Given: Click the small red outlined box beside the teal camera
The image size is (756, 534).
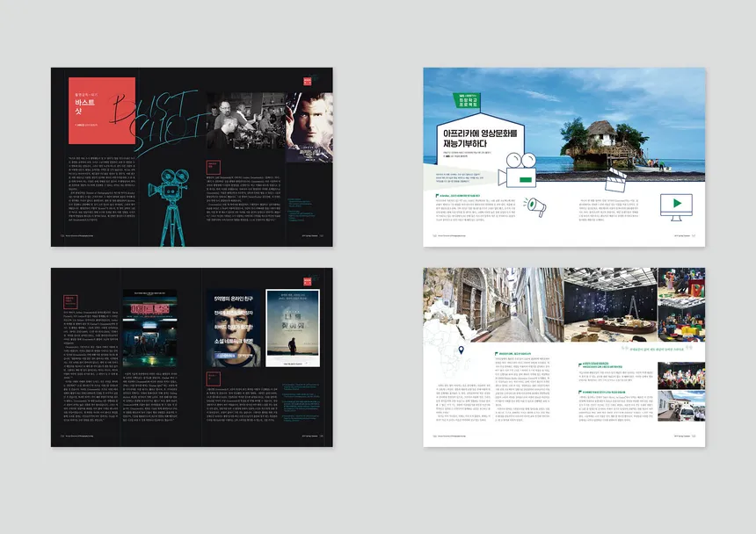Looking at the screenshot, I should click(x=213, y=167).
